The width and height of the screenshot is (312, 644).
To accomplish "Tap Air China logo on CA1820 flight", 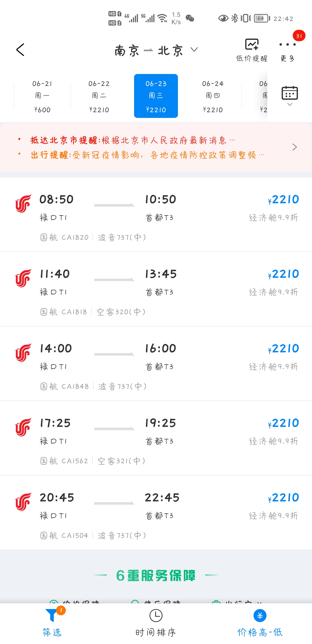I will click(x=23, y=204).
